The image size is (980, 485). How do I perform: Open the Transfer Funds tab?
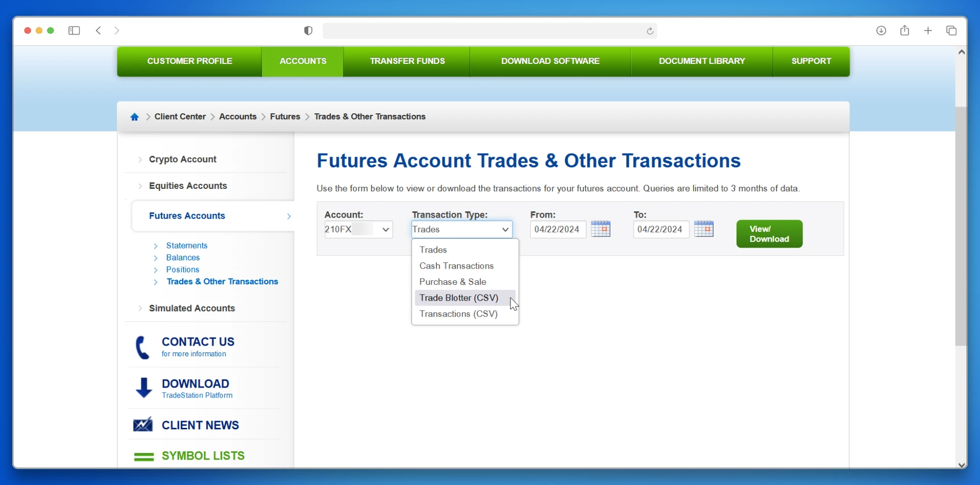pos(407,61)
